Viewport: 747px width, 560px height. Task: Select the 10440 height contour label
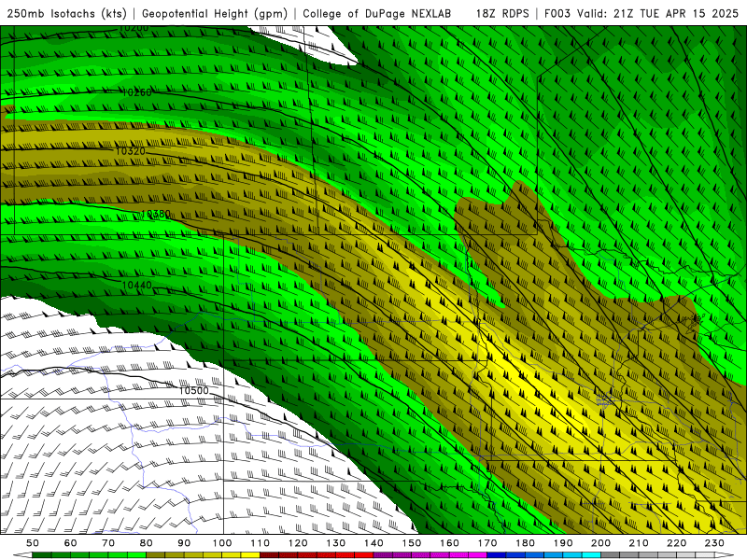(x=137, y=285)
